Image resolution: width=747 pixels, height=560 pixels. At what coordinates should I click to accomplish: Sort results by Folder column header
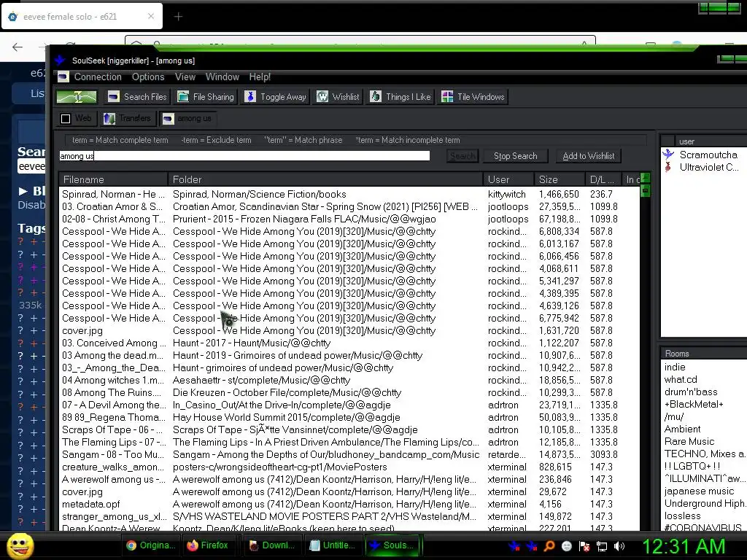tap(325, 179)
